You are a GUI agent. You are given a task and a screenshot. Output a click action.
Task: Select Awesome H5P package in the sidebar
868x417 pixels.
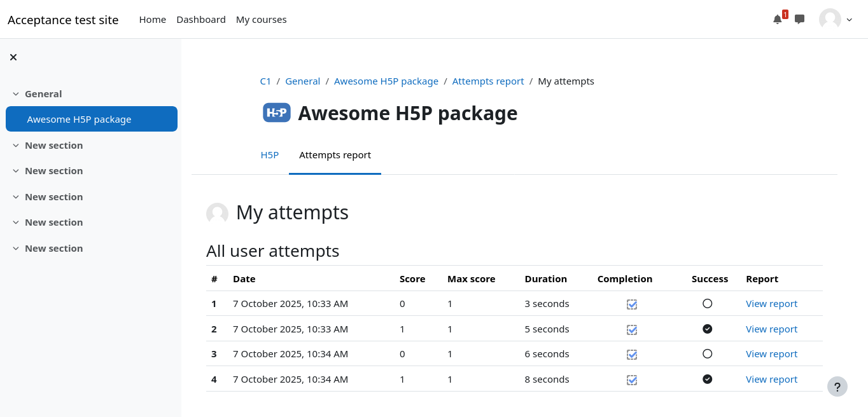tap(79, 120)
